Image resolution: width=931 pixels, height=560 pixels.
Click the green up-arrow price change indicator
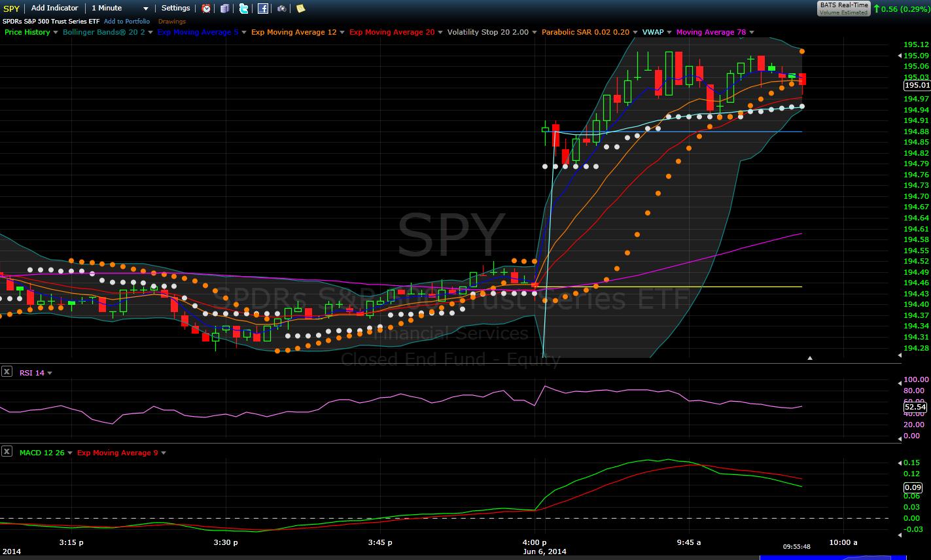pyautogui.click(x=877, y=9)
